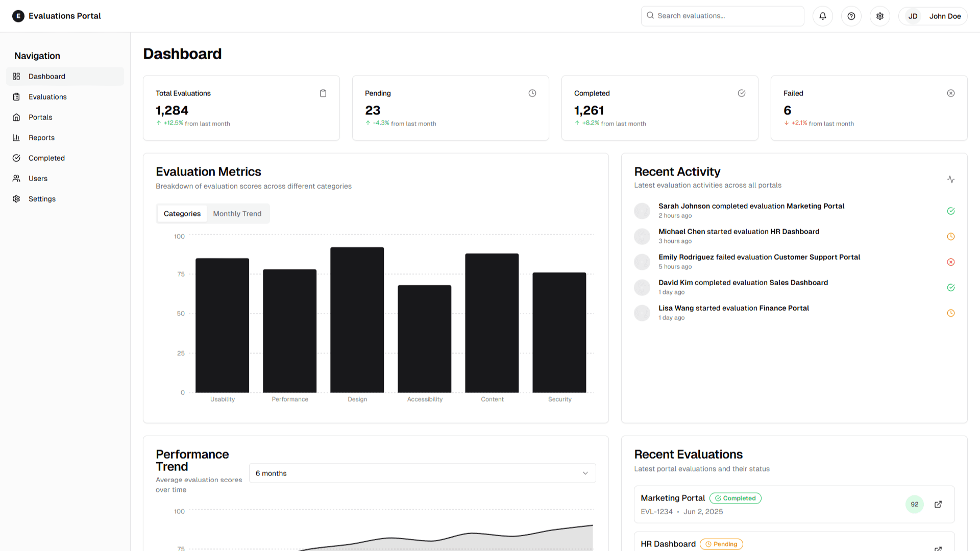Open the John Doe account button
This screenshot has height=551, width=980.
933,16
